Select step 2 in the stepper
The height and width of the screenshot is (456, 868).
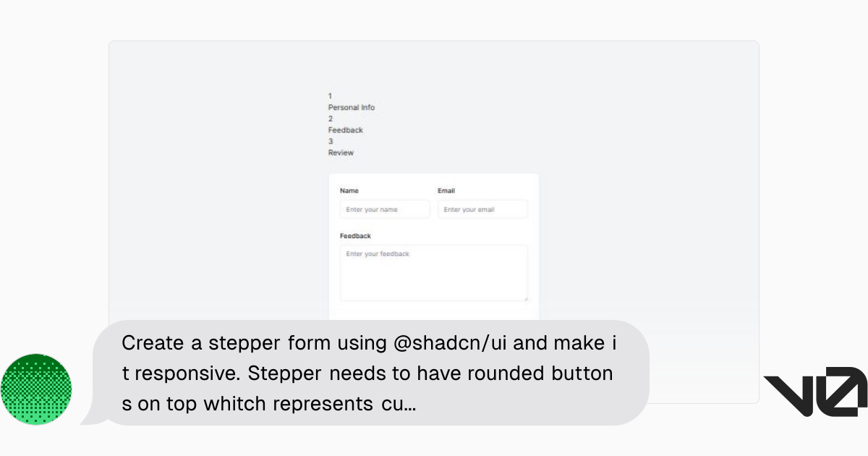click(x=330, y=119)
